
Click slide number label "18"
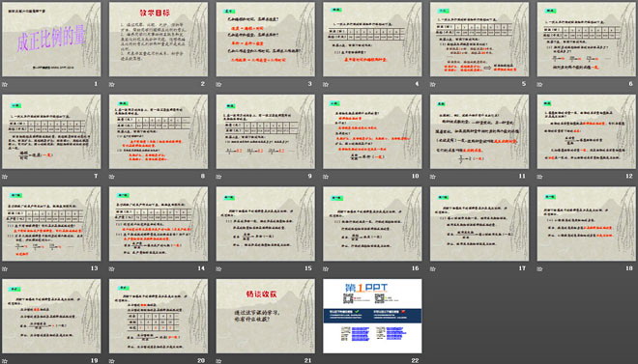click(629, 268)
